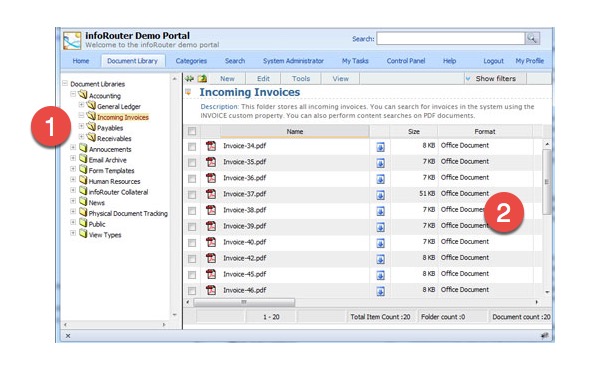599x373 pixels.
Task: Click the PDF icon of Invoice-46.pdf
Action: 211,290
